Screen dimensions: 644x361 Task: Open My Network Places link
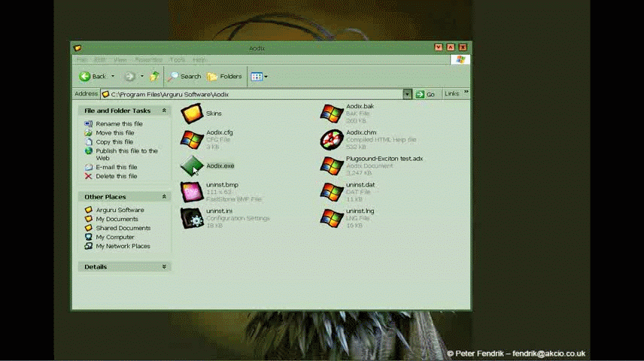123,246
